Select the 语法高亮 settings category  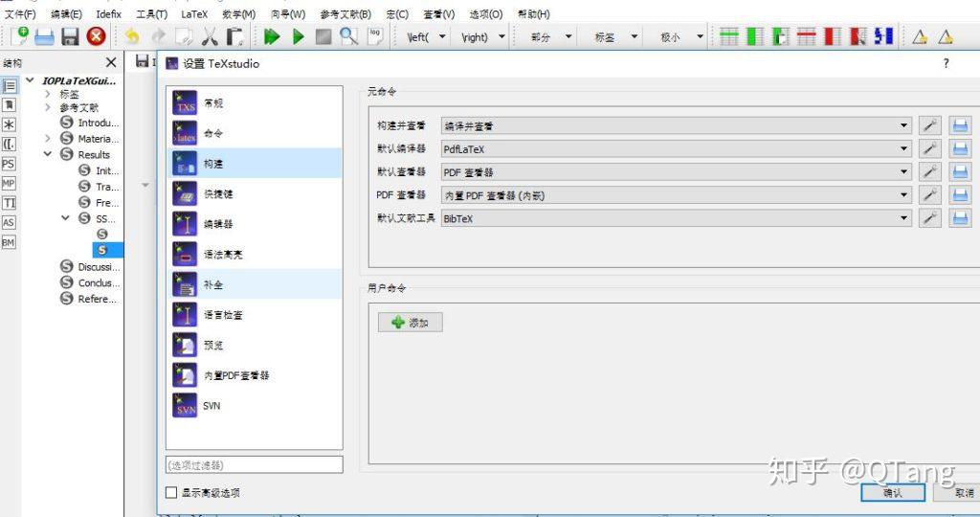point(255,254)
